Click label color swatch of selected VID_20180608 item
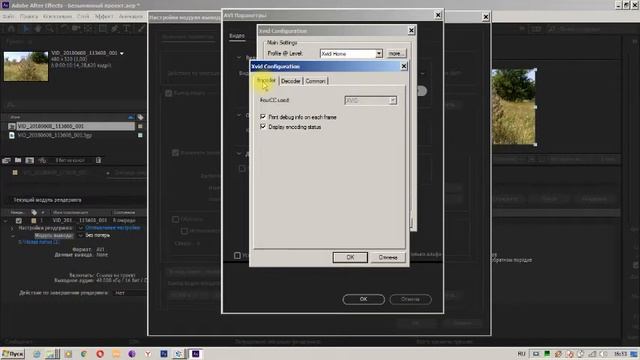Viewport: 640px width, 360px height. [140, 126]
